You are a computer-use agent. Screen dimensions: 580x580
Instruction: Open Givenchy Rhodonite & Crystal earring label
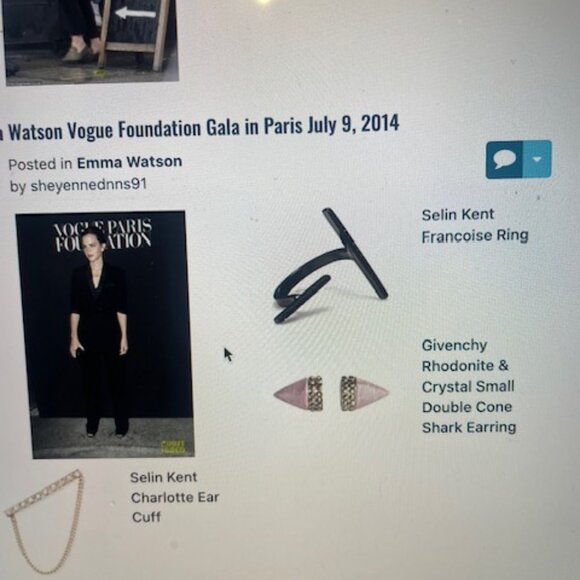pyautogui.click(x=469, y=386)
